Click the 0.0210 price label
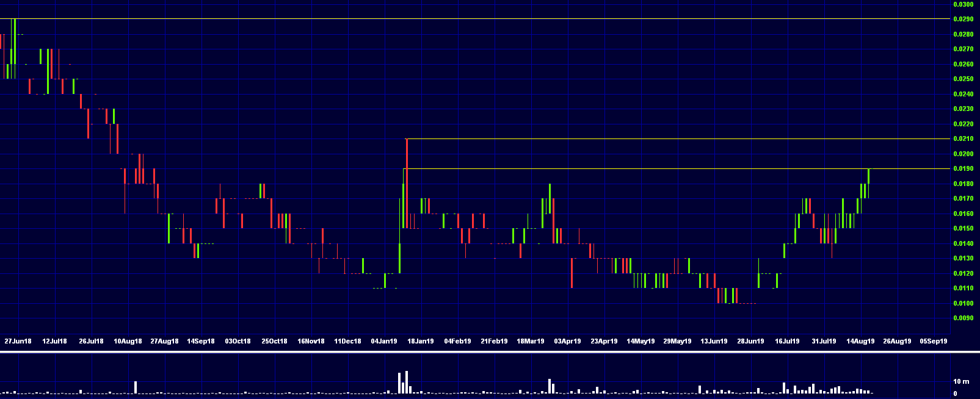This screenshot has height=399, width=980. (x=963, y=138)
